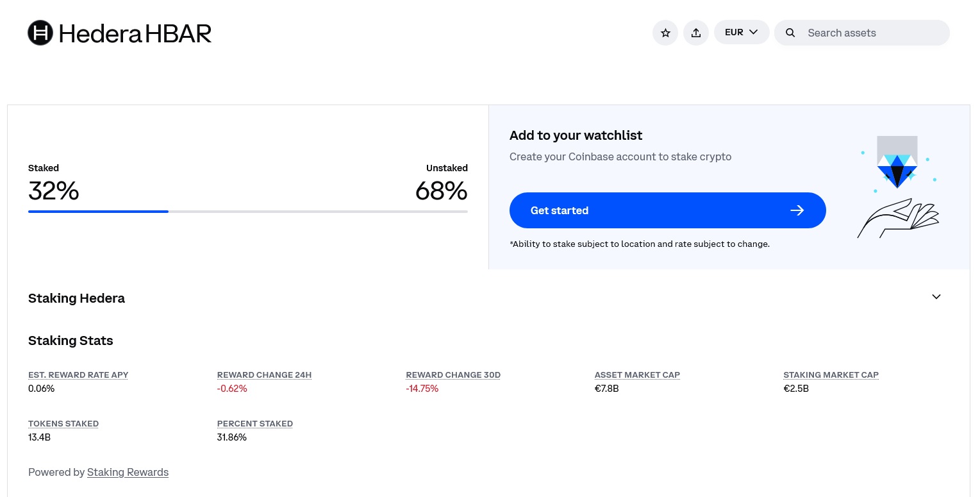Click the PERCENT STAKED stat label
The width and height of the screenshot is (980, 497).
coord(254,424)
